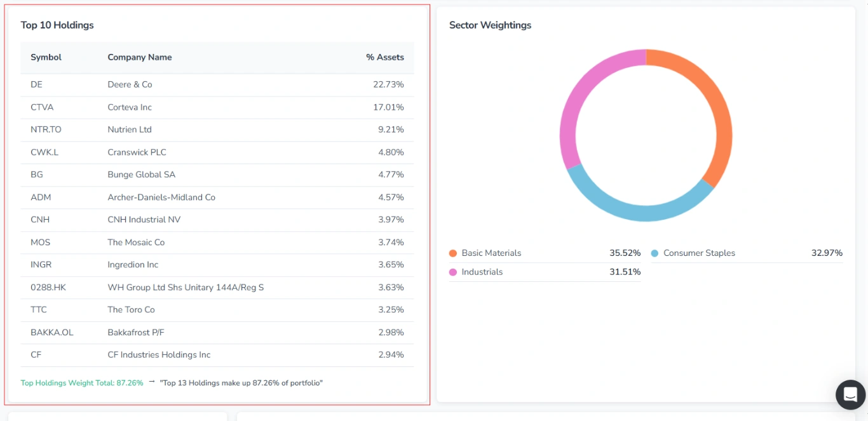
Task: Open the chat support widget
Action: (x=850, y=395)
